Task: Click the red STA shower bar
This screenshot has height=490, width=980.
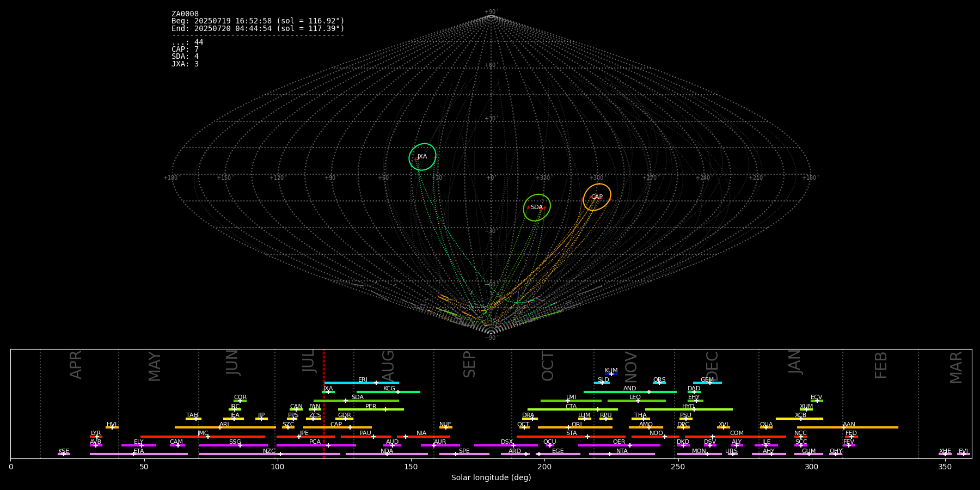Action: 571,437
